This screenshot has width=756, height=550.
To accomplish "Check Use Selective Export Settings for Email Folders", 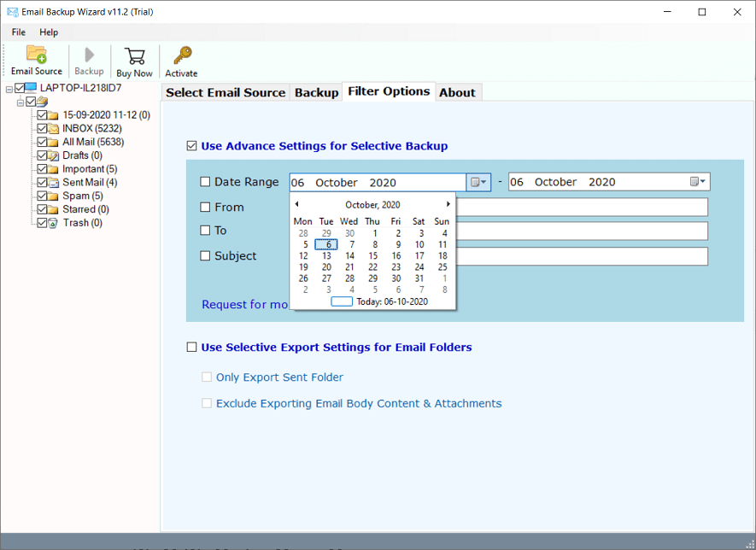I will coord(192,347).
